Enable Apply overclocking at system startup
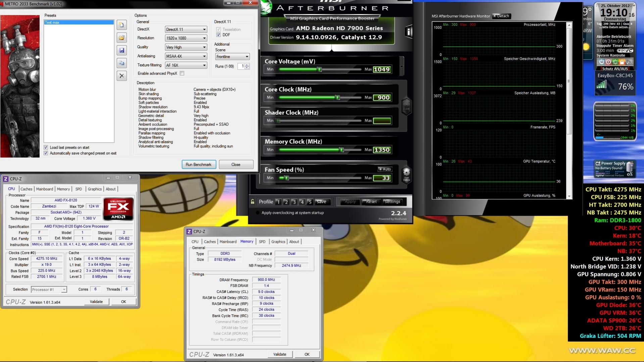This screenshot has height=362, width=644. 258,213
